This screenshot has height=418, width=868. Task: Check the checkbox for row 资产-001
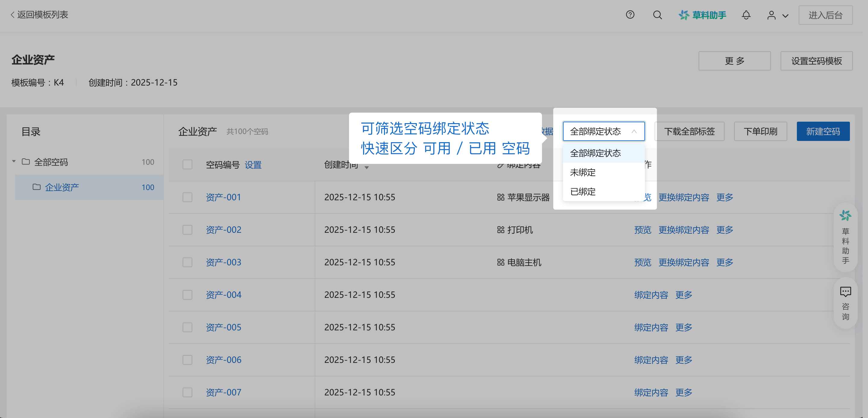[187, 197]
